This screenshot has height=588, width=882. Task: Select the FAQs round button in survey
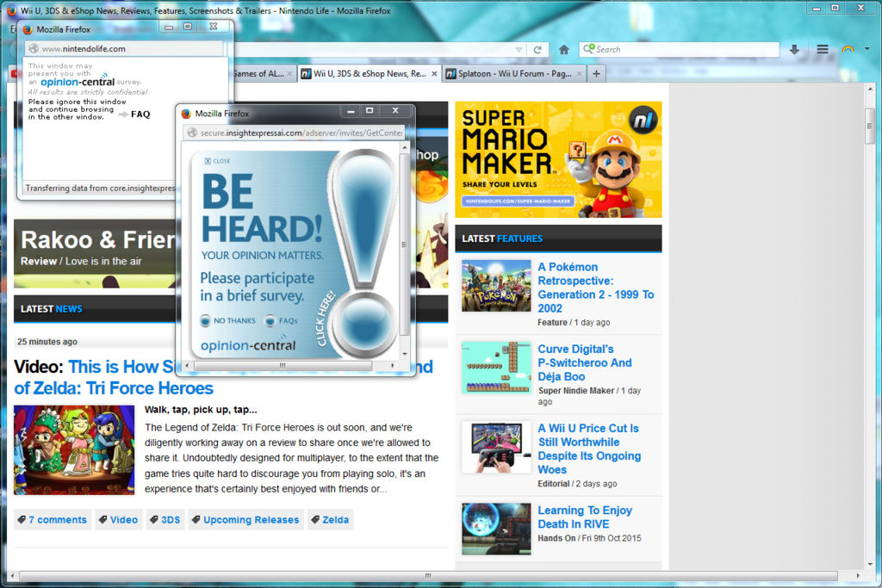point(270,320)
